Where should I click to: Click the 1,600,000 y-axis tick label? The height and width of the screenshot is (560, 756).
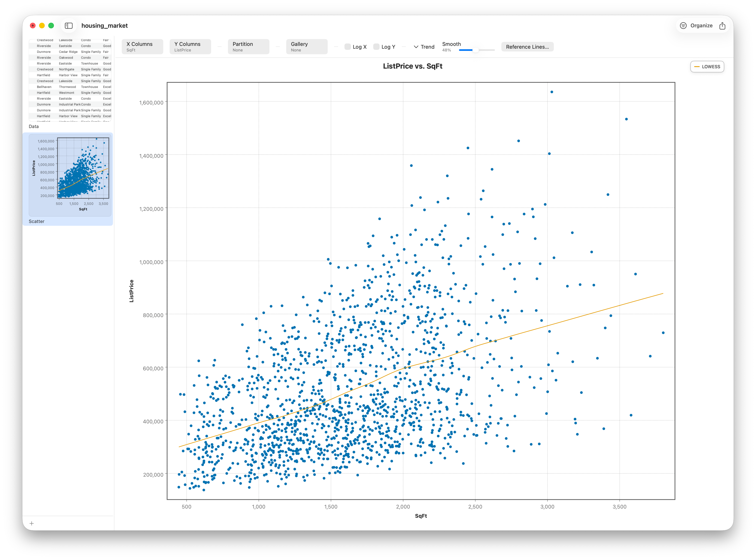tap(151, 103)
